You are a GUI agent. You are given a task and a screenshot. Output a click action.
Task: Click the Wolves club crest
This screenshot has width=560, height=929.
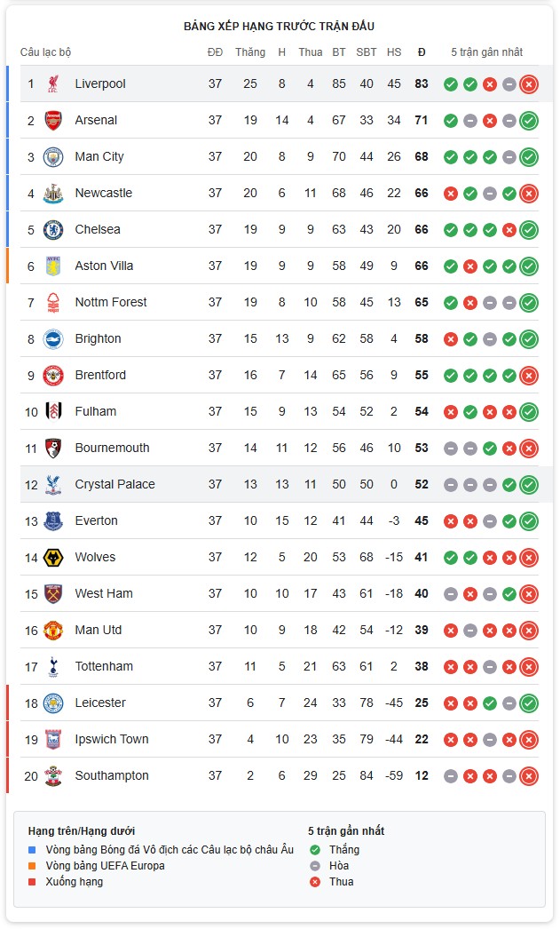click(53, 558)
